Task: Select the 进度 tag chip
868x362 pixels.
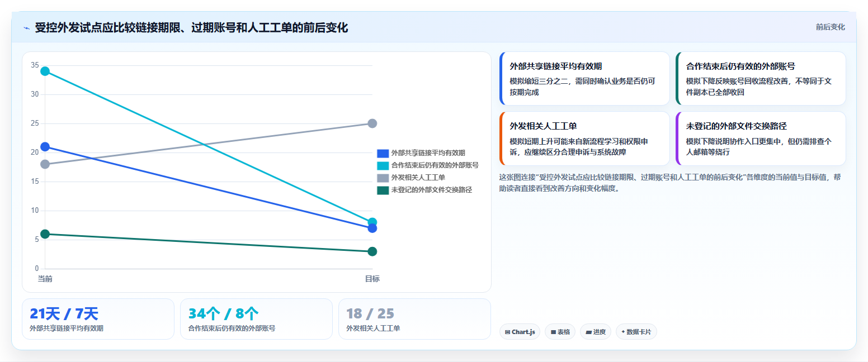Action: click(596, 332)
